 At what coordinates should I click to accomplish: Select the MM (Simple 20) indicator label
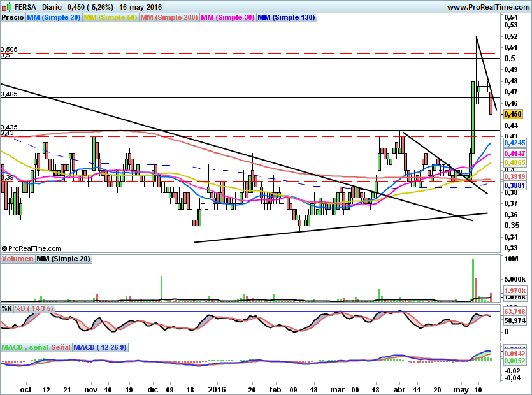[x=54, y=18]
